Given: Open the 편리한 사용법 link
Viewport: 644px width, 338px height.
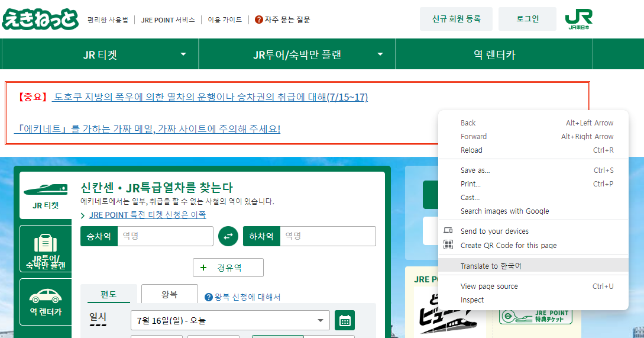Looking at the screenshot, I should click(x=108, y=20).
